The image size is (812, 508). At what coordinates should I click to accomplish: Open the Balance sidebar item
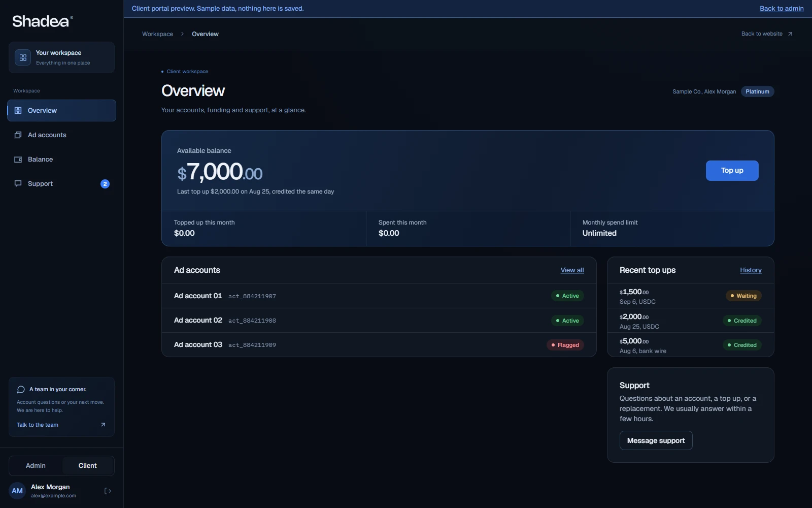61,159
